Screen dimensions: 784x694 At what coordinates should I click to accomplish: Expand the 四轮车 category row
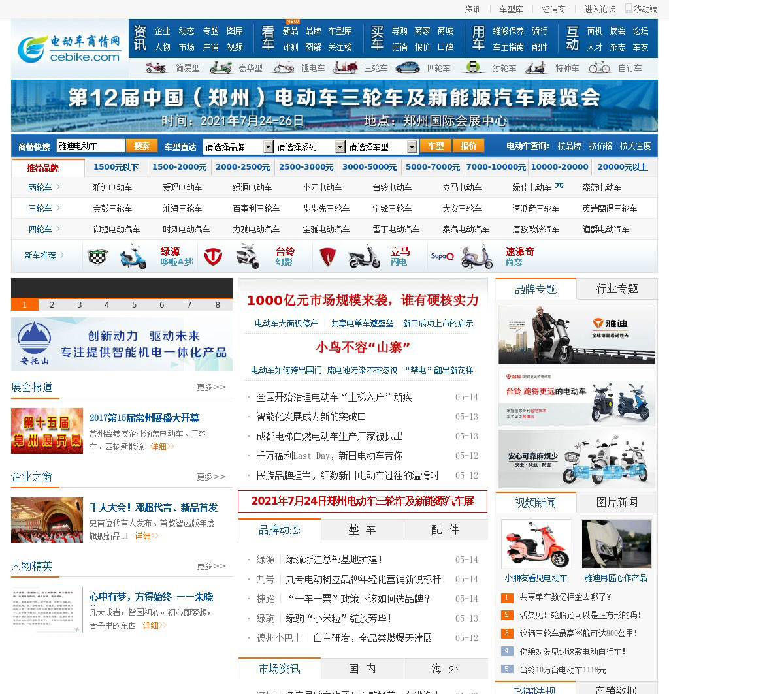[x=44, y=229]
